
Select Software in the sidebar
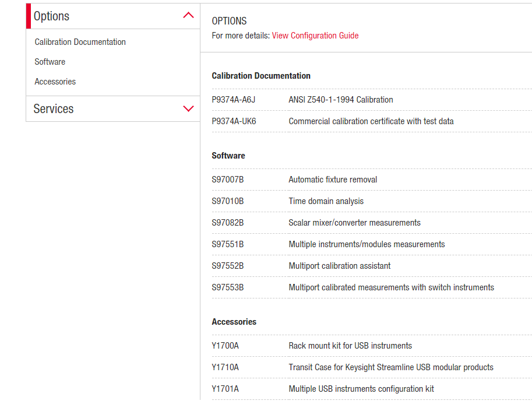pos(50,62)
